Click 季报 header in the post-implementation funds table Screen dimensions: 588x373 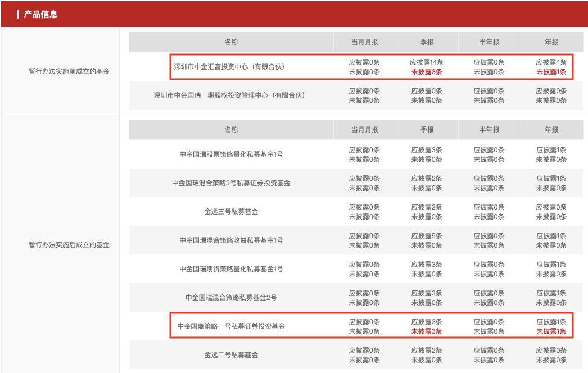coord(427,130)
